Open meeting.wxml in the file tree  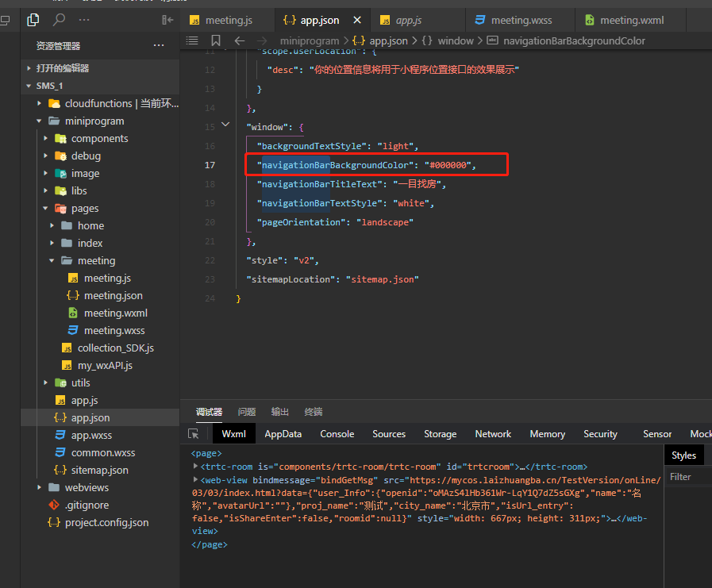(115, 313)
